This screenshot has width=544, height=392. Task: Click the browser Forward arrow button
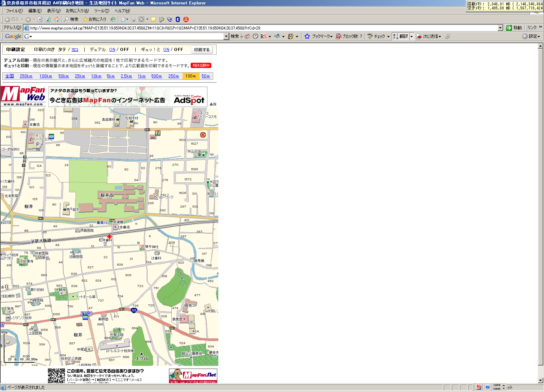pos(28,19)
